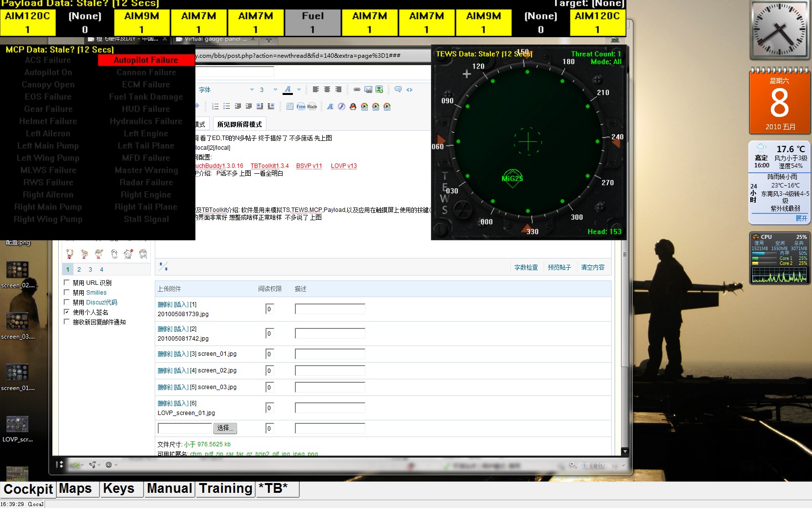Insert Free content tag icon
The height and width of the screenshot is (508, 812).
pyautogui.click(x=301, y=106)
